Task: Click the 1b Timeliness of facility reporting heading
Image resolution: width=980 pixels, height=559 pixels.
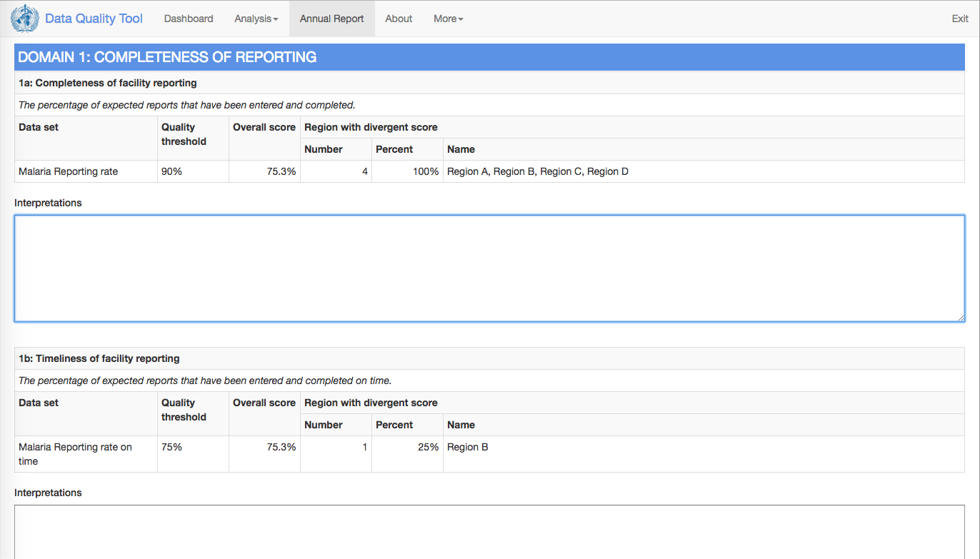Action: click(99, 358)
